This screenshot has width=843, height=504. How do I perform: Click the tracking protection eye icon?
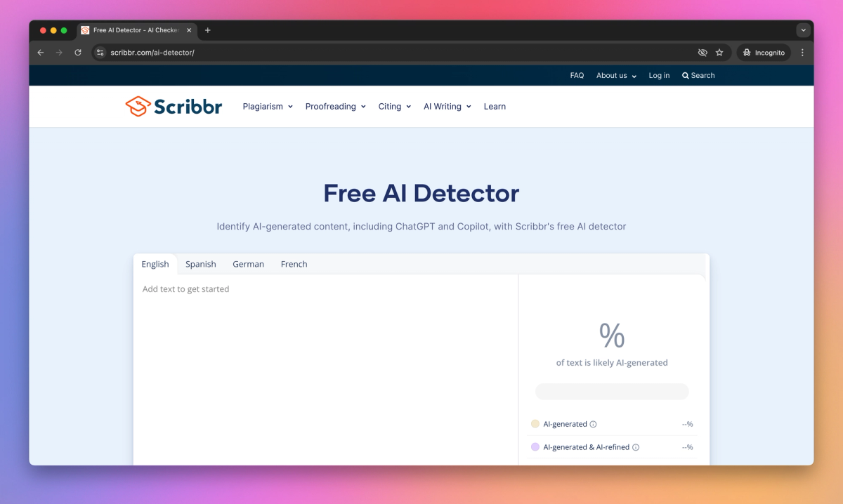[702, 53]
